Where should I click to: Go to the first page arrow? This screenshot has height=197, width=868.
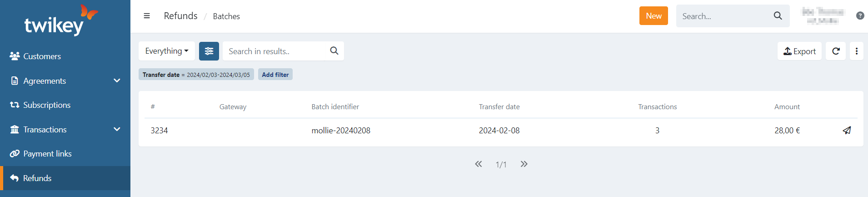pyautogui.click(x=479, y=164)
